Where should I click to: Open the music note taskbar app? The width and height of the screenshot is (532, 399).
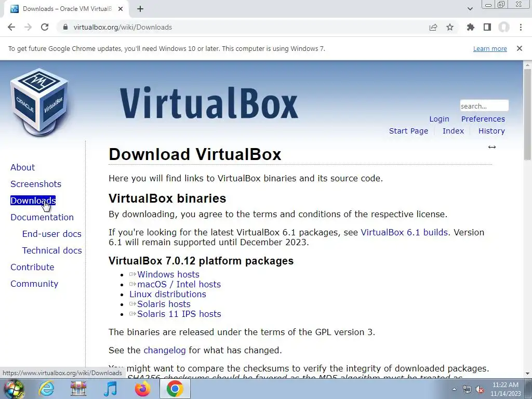(110, 389)
